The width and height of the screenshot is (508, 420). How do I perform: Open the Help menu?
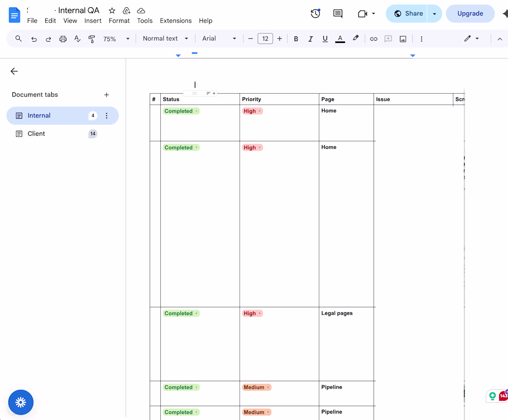206,21
